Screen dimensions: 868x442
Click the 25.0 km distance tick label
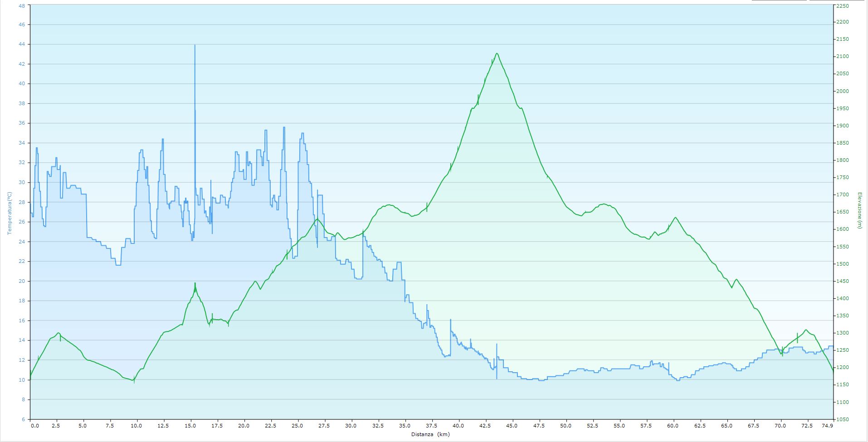[x=297, y=426]
